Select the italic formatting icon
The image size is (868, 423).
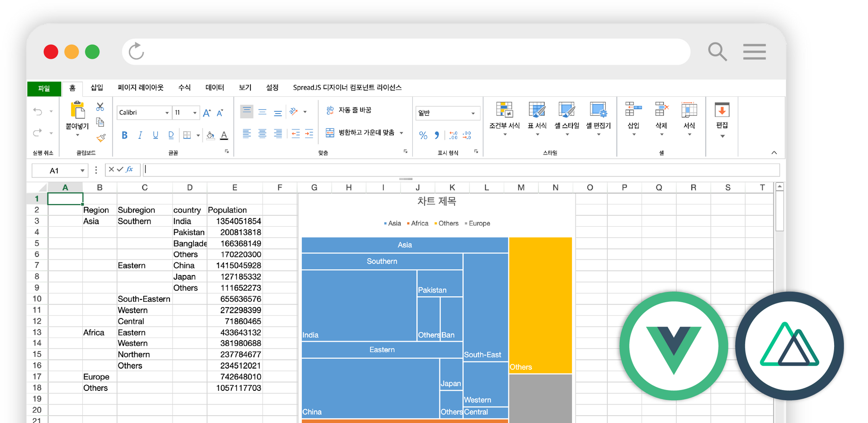click(140, 135)
